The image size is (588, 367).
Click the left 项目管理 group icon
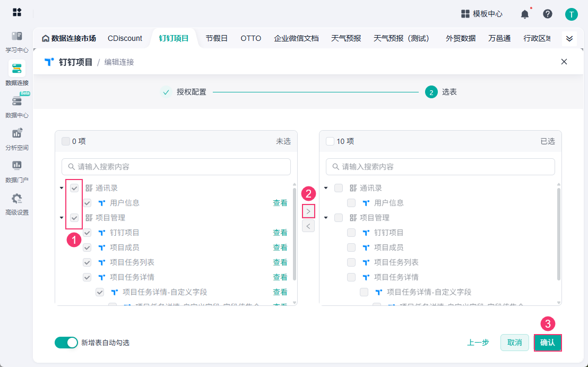(89, 218)
